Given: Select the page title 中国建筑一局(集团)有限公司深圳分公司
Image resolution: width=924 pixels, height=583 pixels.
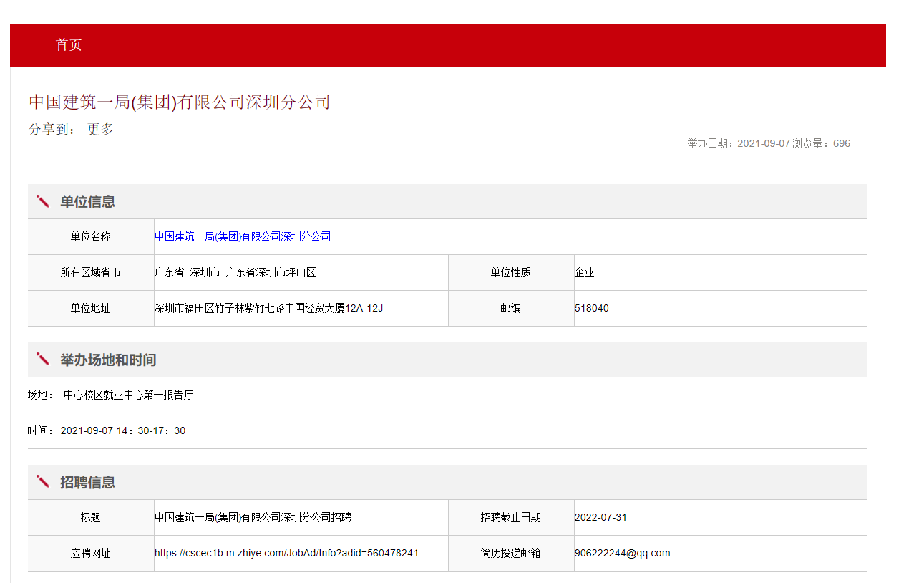Looking at the screenshot, I should point(180,102).
